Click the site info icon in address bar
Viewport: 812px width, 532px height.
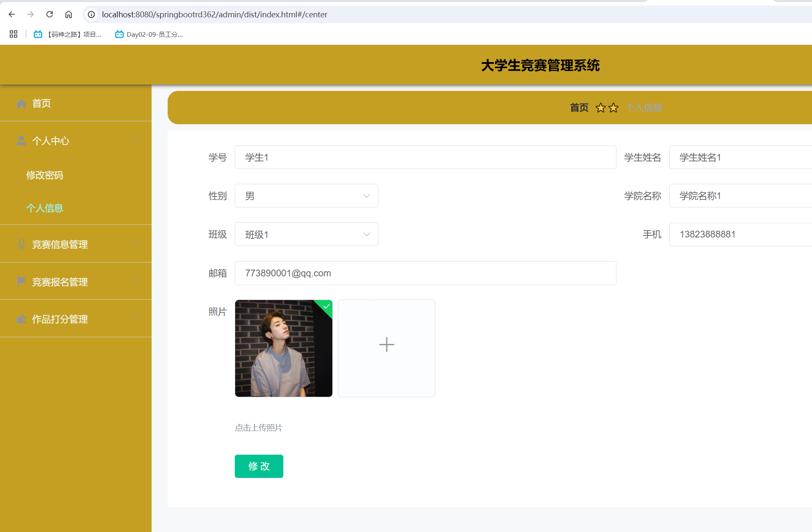tap(91, 14)
